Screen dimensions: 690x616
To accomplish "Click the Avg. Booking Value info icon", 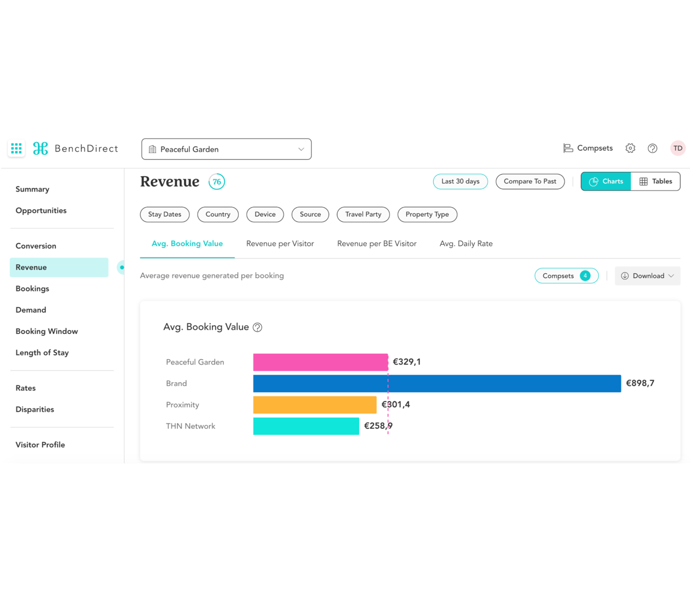I will (x=257, y=327).
